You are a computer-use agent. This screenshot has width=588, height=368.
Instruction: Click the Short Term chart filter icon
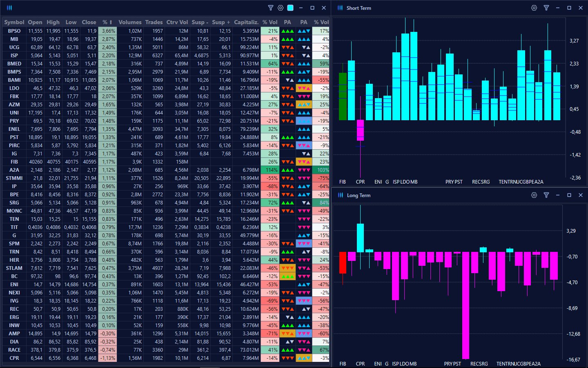pos(546,8)
